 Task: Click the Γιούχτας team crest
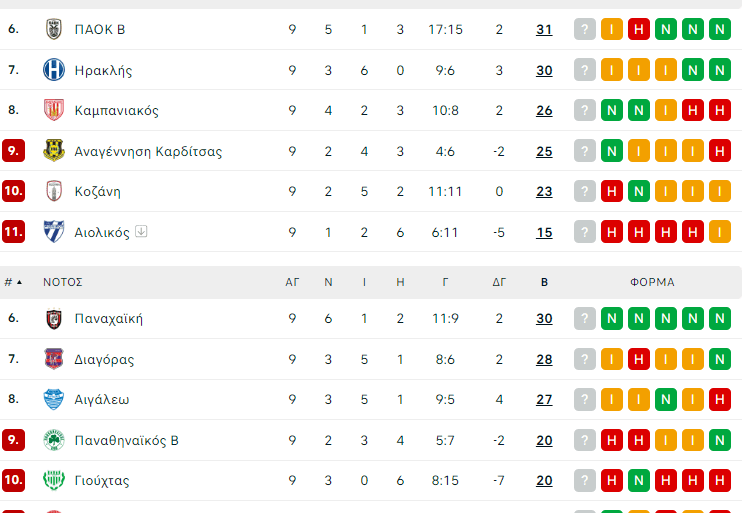(54, 481)
